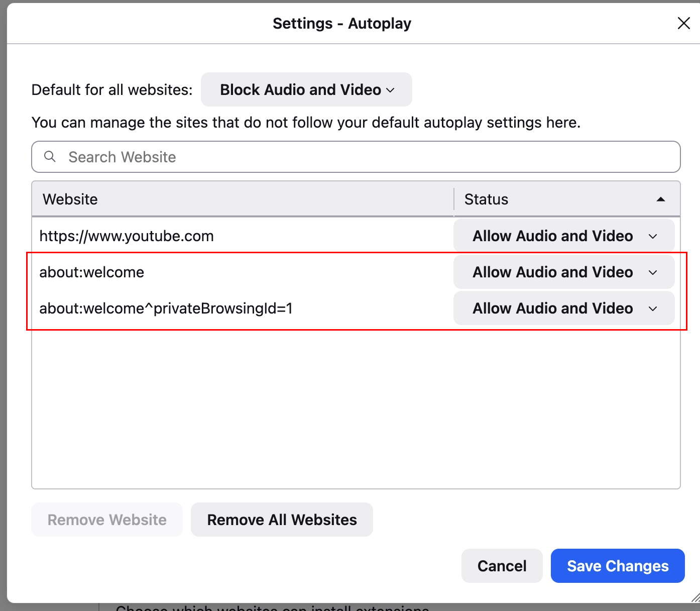
Task: Type in the Search Website field
Action: 372,157
